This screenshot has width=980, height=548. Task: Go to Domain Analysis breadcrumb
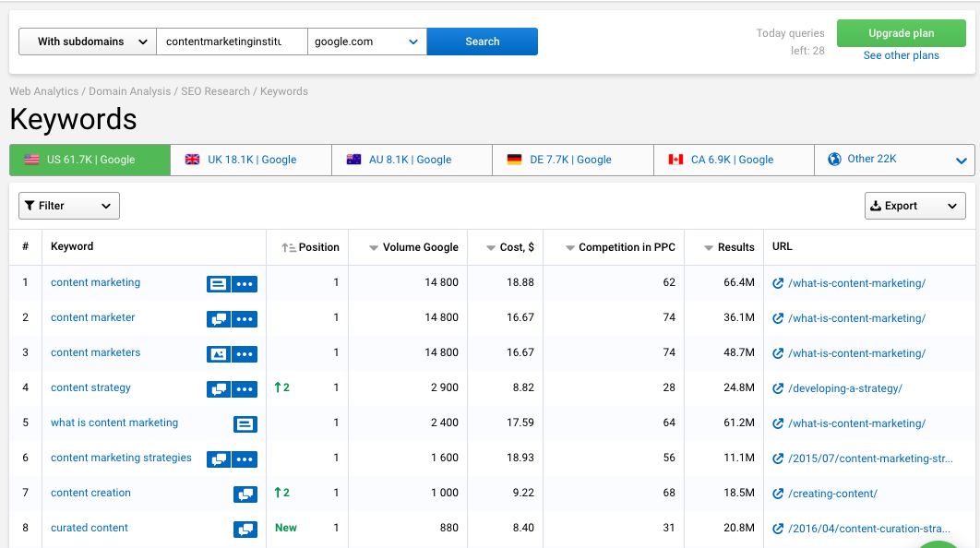pyautogui.click(x=129, y=91)
